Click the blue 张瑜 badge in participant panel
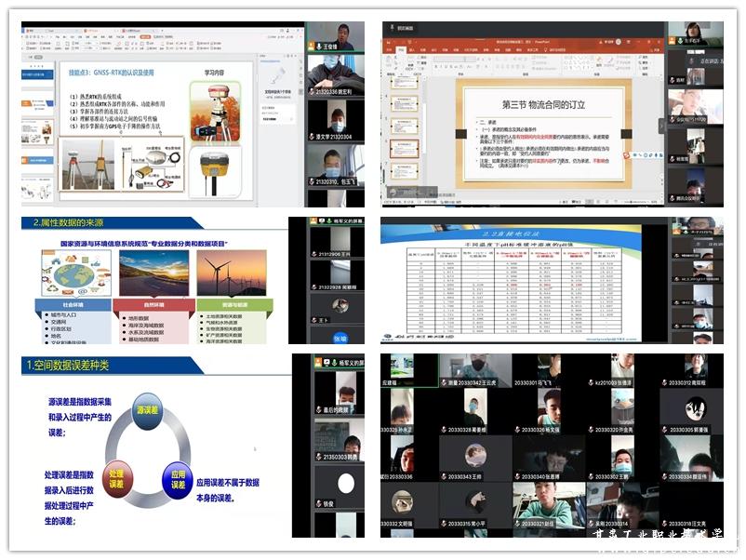Screen dimensions: 746x560 click(x=340, y=340)
